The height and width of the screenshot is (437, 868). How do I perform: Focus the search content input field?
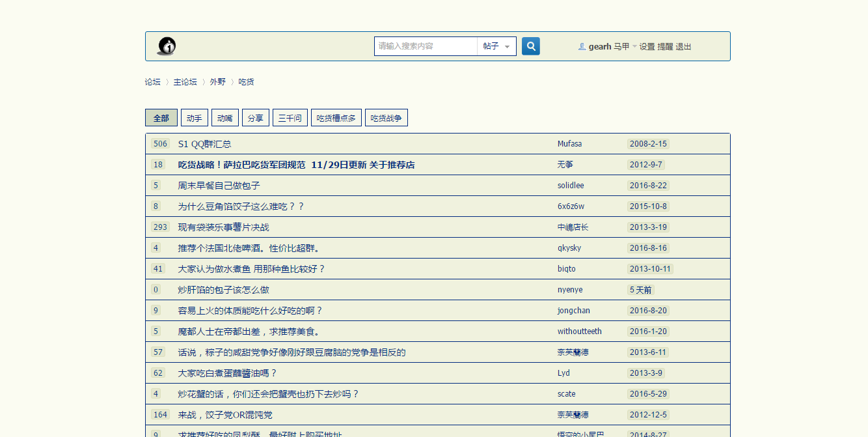tap(426, 46)
